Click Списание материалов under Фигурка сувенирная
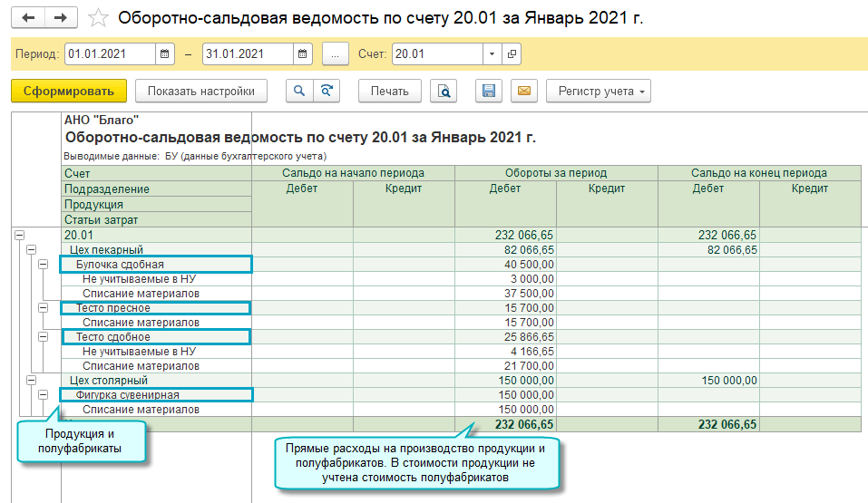Image resolution: width=868 pixels, height=503 pixels. point(141,410)
